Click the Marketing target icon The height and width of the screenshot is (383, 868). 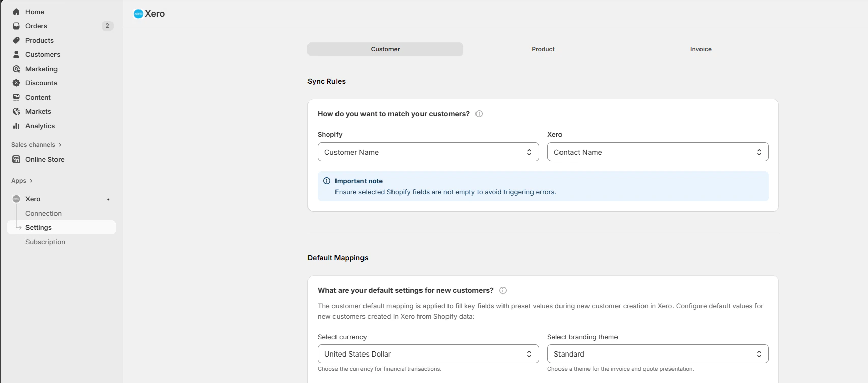(16, 69)
